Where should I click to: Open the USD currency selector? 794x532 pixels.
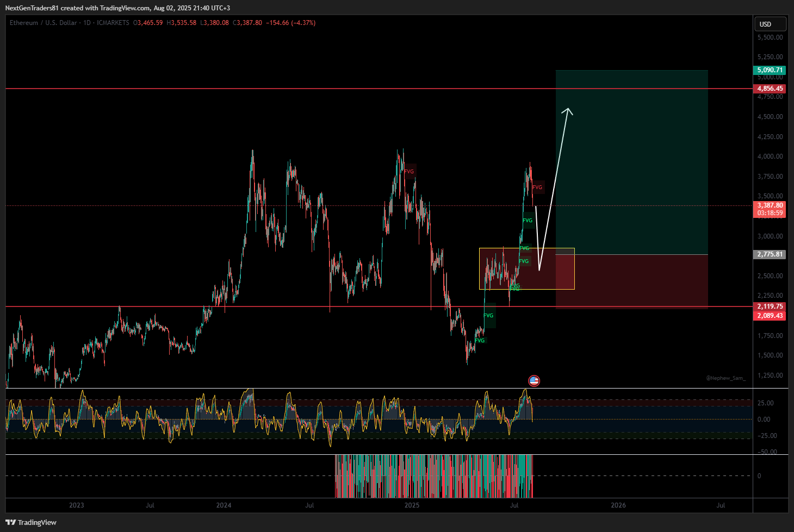pyautogui.click(x=770, y=24)
